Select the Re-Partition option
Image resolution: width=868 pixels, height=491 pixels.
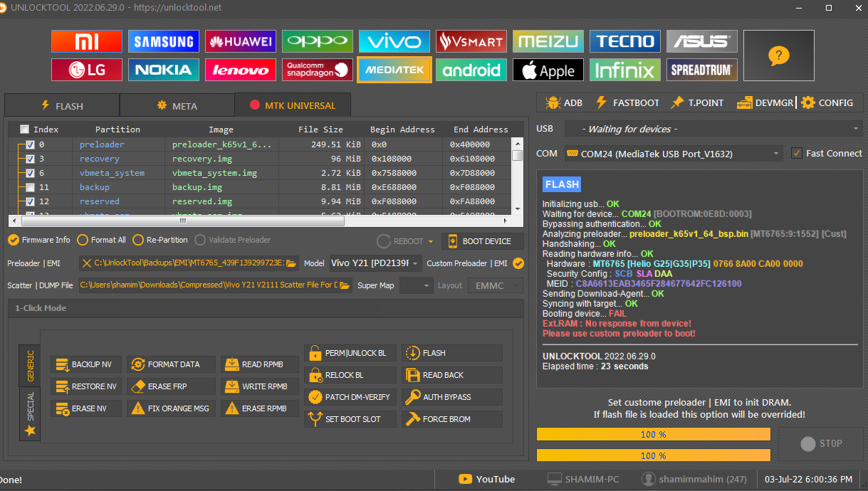160,240
